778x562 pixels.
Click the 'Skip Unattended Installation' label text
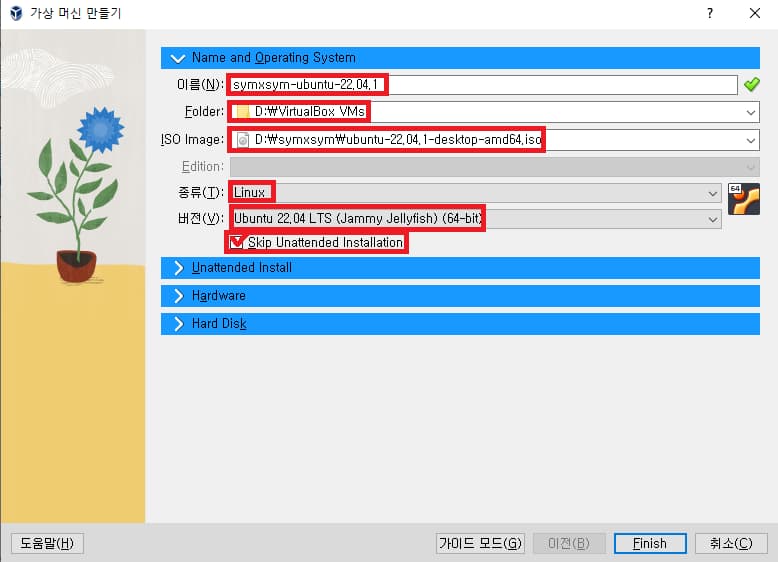(x=325, y=243)
